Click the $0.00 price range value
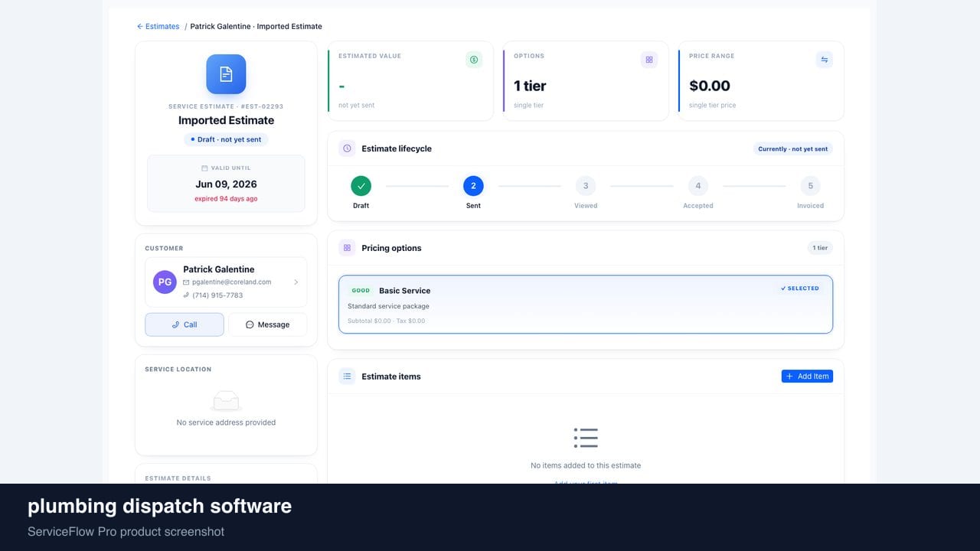The width and height of the screenshot is (980, 551). pos(710,86)
